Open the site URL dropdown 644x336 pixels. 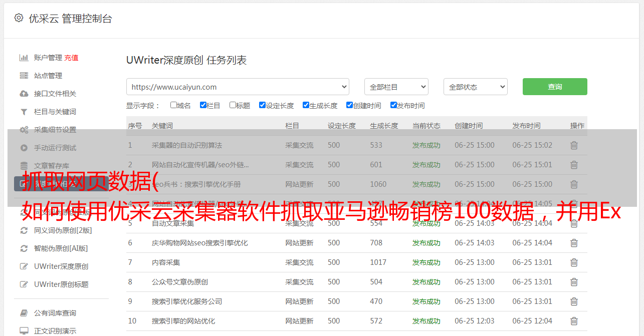coord(238,87)
